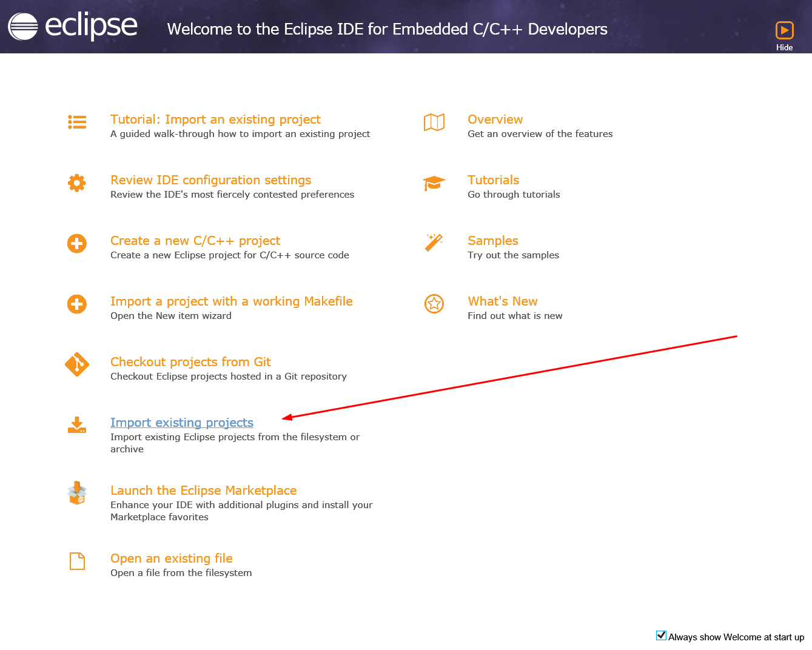The height and width of the screenshot is (650, 812).
Task: Click Open an existing file link
Action: pyautogui.click(x=172, y=558)
